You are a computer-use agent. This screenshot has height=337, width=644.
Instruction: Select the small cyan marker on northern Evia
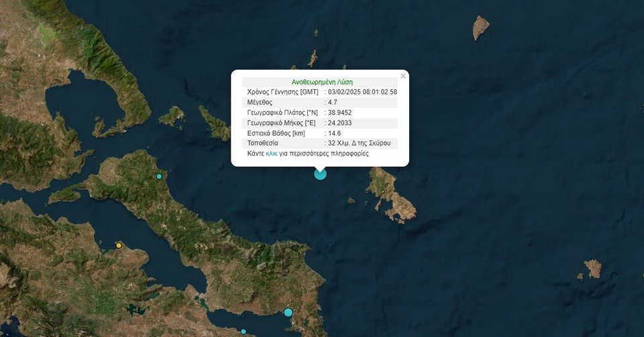coord(159,176)
